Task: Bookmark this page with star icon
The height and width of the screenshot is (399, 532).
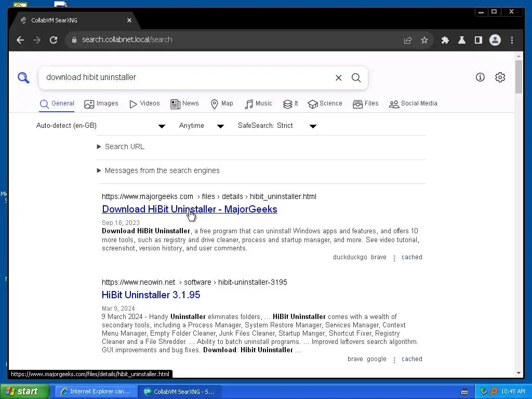Action: [x=424, y=41]
